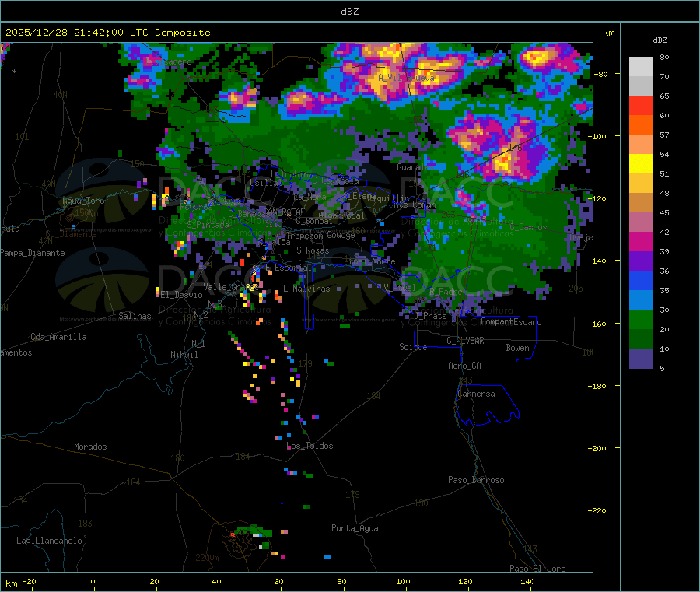This screenshot has height=592, width=700.
Task: Click the 'Pampa_Diamante' label
Action: point(33,253)
